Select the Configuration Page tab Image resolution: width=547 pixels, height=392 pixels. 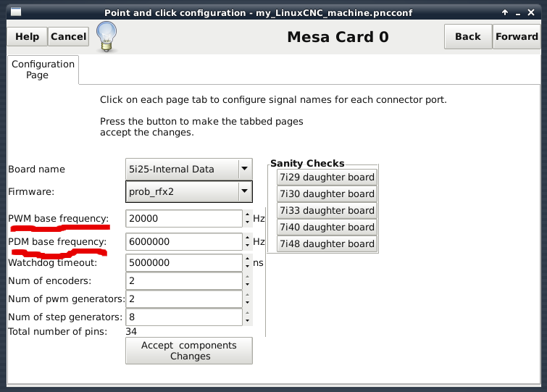[43, 70]
